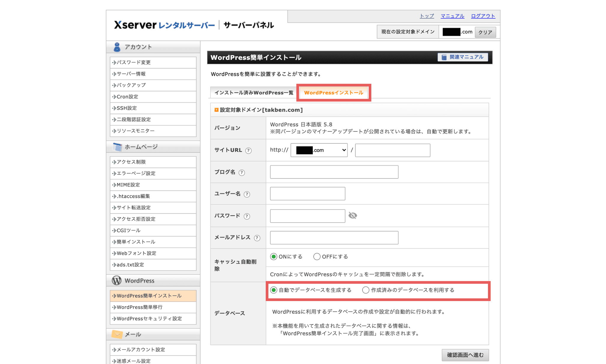Open 二段階認証設定 in sidebar
The width and height of the screenshot is (606, 364).
point(153,119)
